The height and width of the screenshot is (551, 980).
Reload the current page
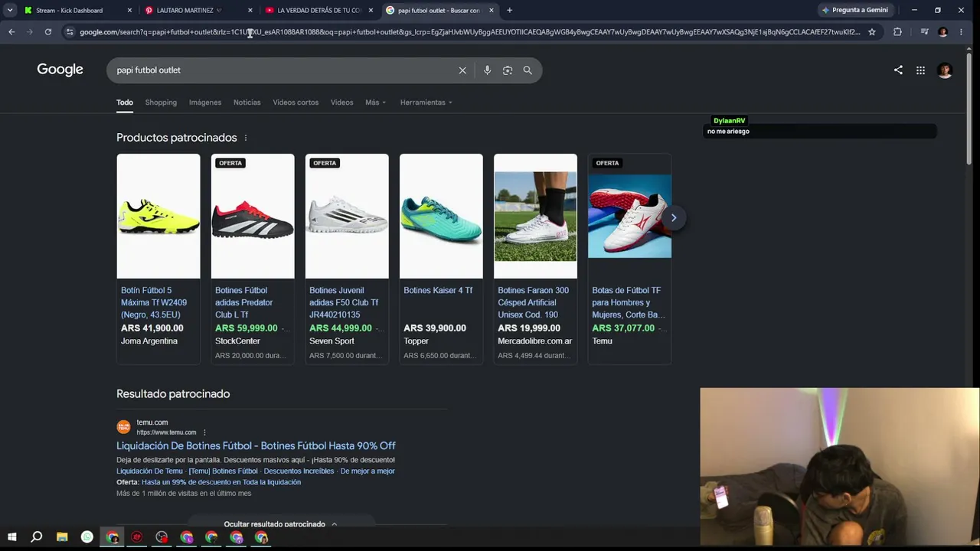click(48, 32)
